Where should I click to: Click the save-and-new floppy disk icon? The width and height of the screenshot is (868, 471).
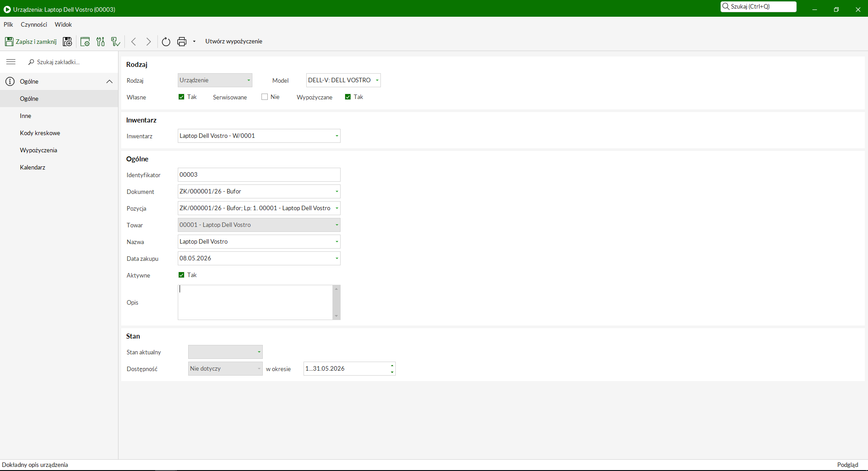click(67, 42)
